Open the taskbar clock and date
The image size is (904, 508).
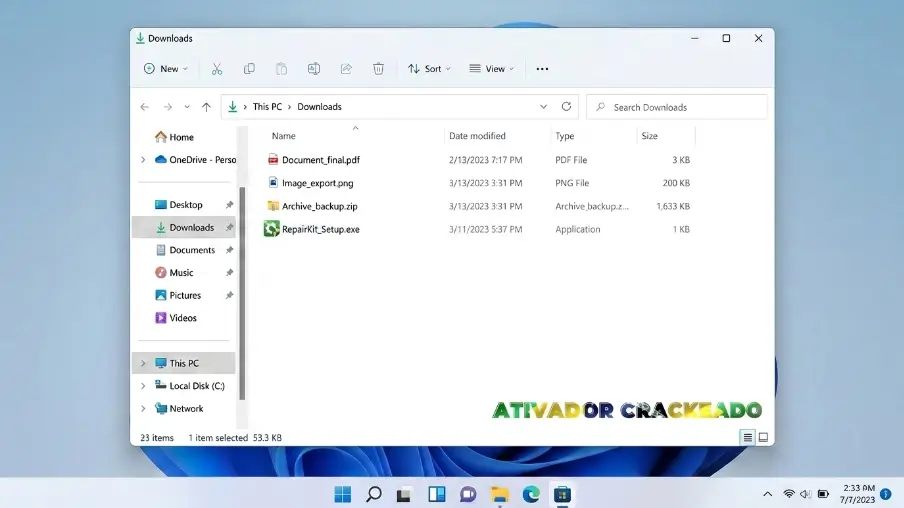(857, 494)
